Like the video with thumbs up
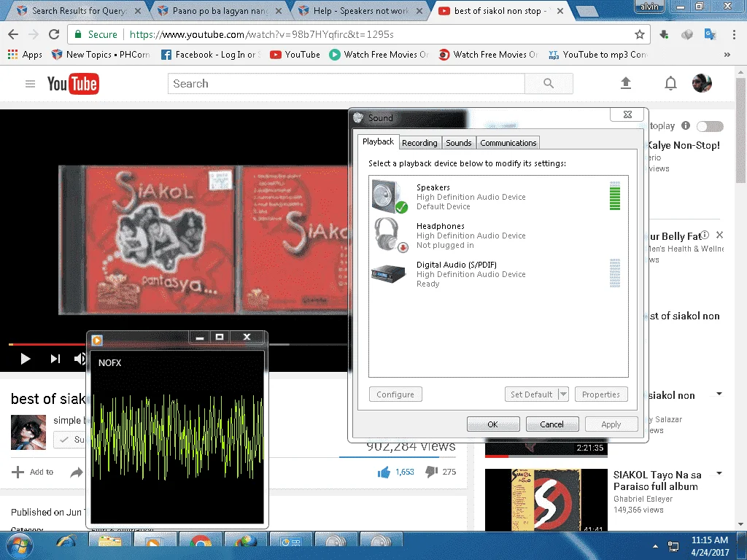 click(384, 472)
